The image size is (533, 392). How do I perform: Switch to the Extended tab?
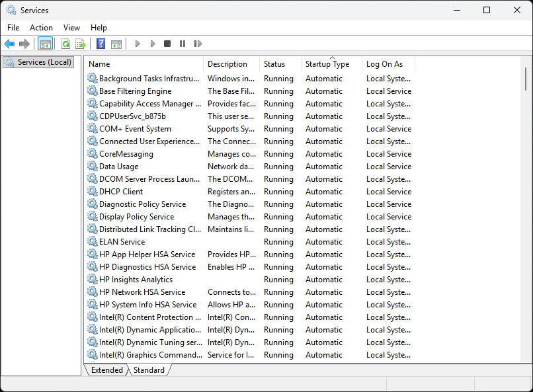tap(106, 370)
